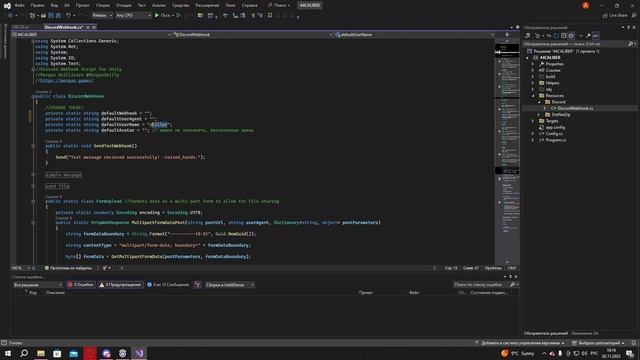Open the editor zoom percentage dropdown

click(21, 268)
